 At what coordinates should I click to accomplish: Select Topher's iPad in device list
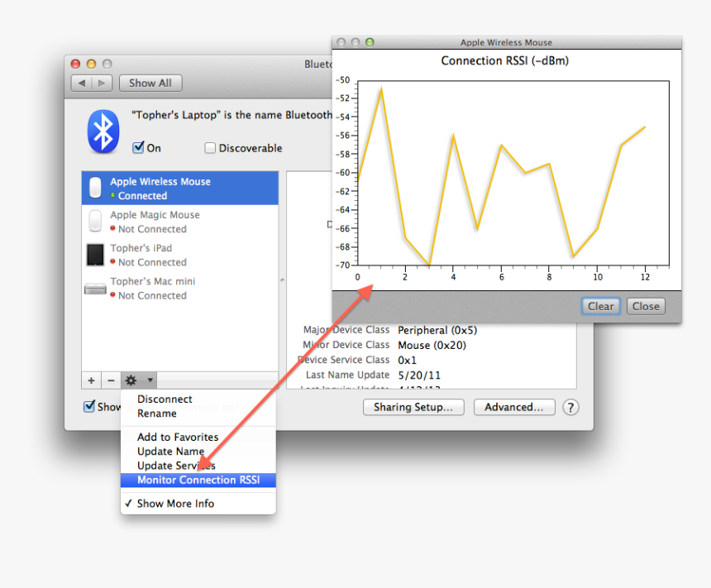click(180, 255)
